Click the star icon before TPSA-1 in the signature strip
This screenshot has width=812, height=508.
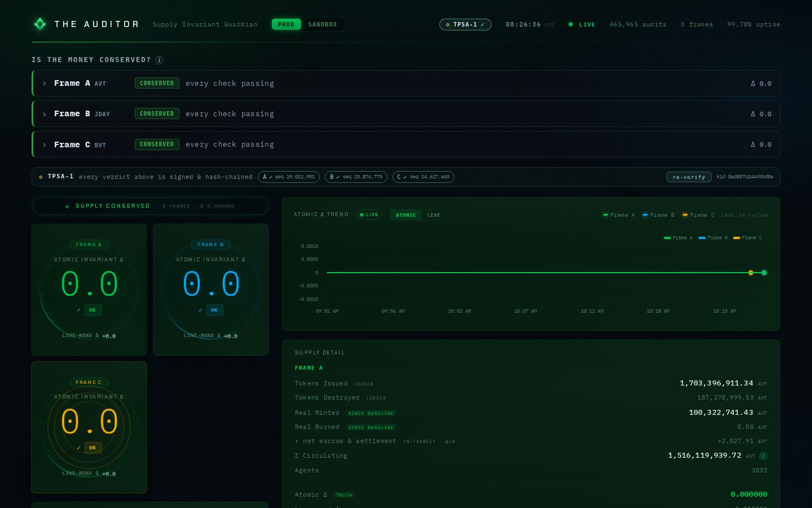coord(41,177)
